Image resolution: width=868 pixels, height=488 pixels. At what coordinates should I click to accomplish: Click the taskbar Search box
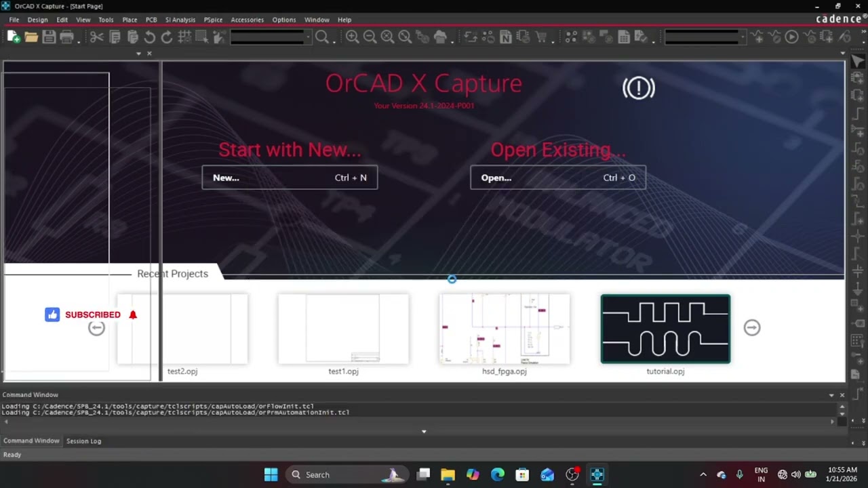point(347,474)
